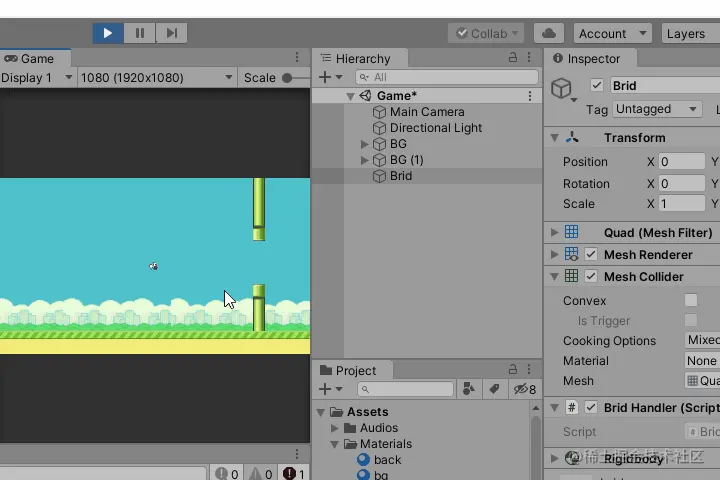
Task: Select the Brid object in Hierarchy
Action: 427,176
